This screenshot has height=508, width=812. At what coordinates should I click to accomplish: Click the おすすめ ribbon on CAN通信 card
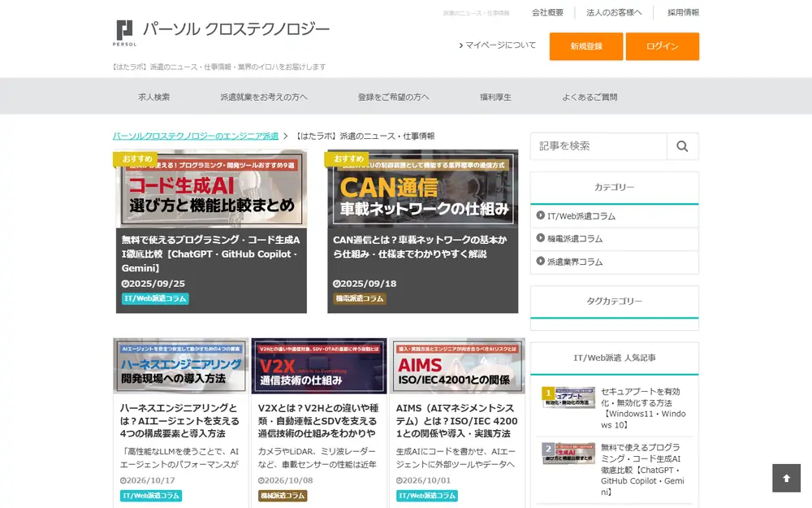347,158
